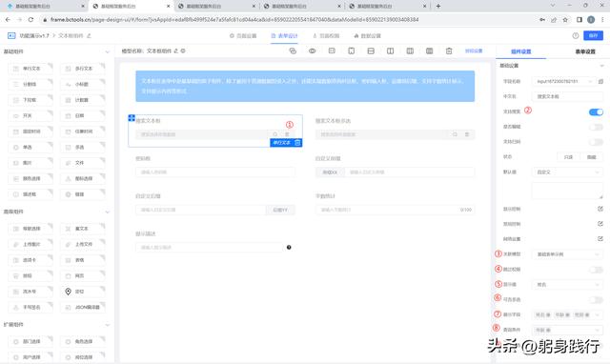Toggle the 支持扫码 switch
The image size is (610, 364).
pos(596,142)
